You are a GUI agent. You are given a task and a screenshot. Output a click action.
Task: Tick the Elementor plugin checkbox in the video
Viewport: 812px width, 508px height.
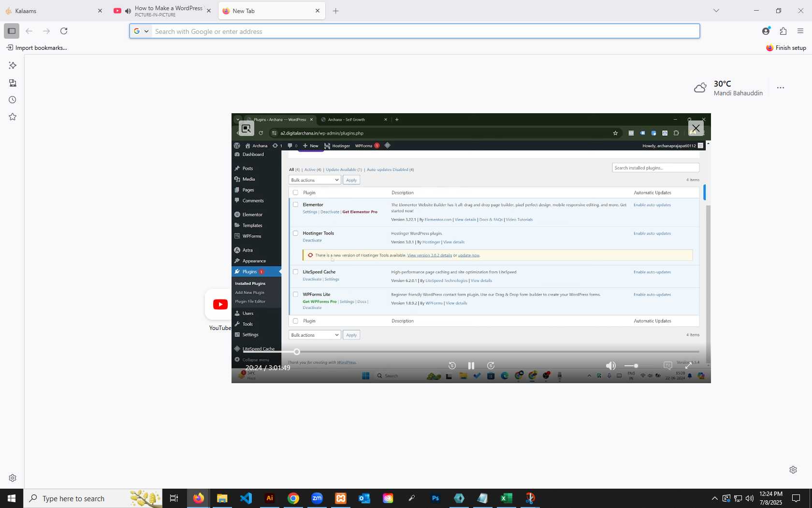tap(295, 205)
